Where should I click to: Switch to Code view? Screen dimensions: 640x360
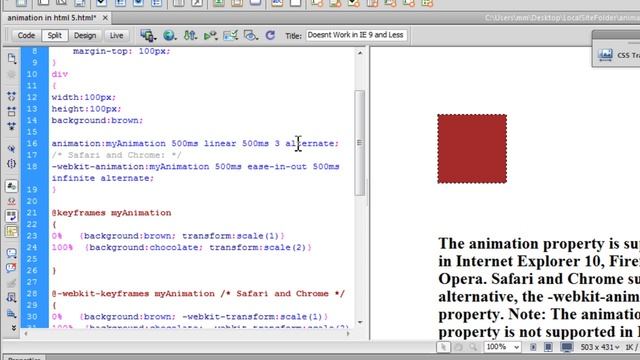[26, 36]
